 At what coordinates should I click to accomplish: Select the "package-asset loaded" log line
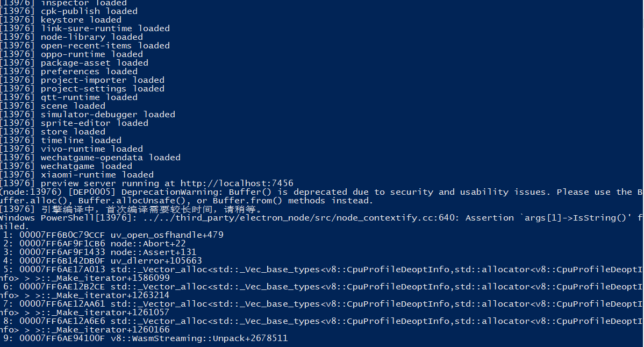(94, 63)
